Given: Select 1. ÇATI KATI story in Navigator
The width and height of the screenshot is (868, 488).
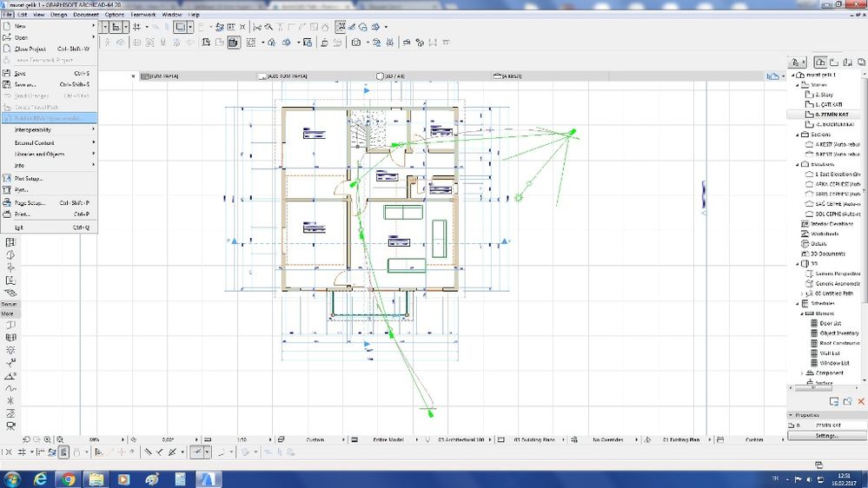Looking at the screenshot, I should (x=827, y=104).
